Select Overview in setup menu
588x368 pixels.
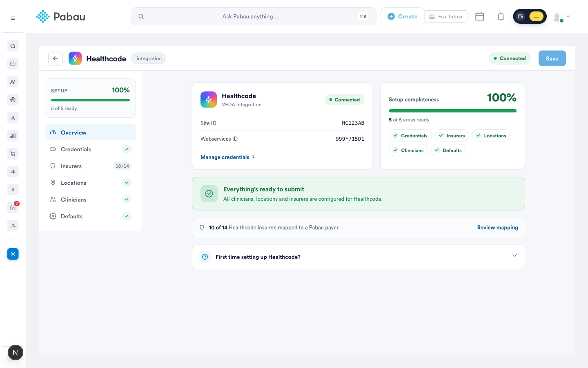90,132
